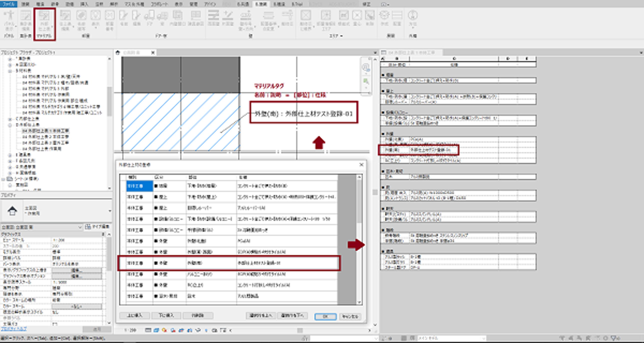Click the visual style icon on view bar

point(156,330)
